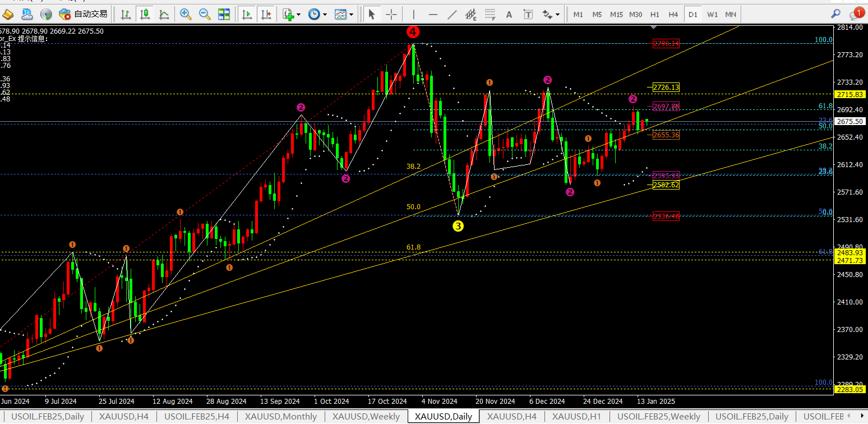
Task: Select the text 'A' drawing tool
Action: [509, 14]
